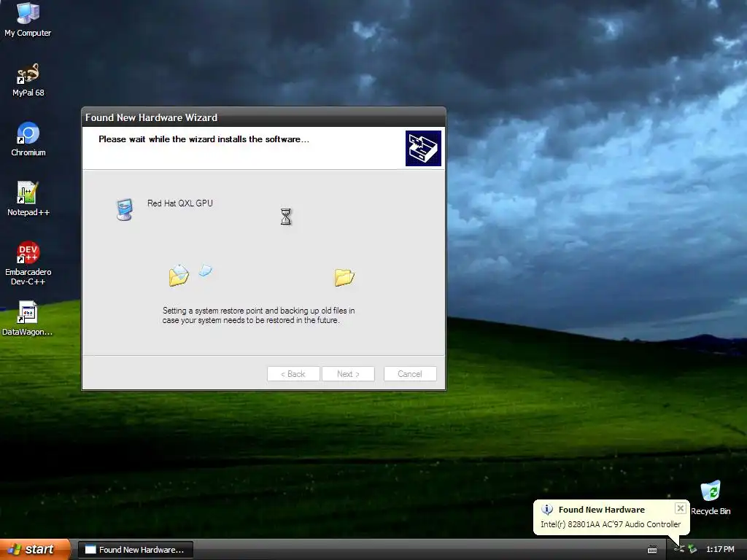Click the safely remove hardware tray icon
The width and height of the screenshot is (747, 560).
(692, 549)
